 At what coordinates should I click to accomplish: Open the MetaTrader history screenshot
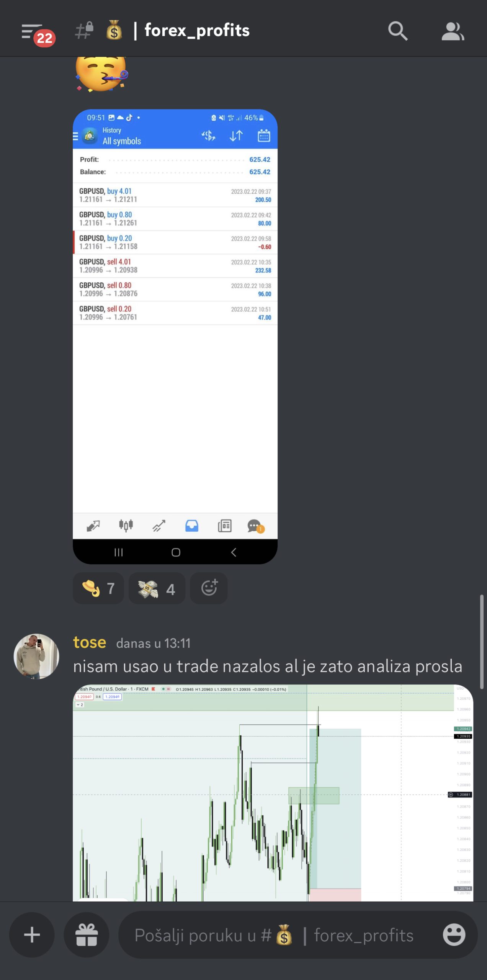point(175,336)
